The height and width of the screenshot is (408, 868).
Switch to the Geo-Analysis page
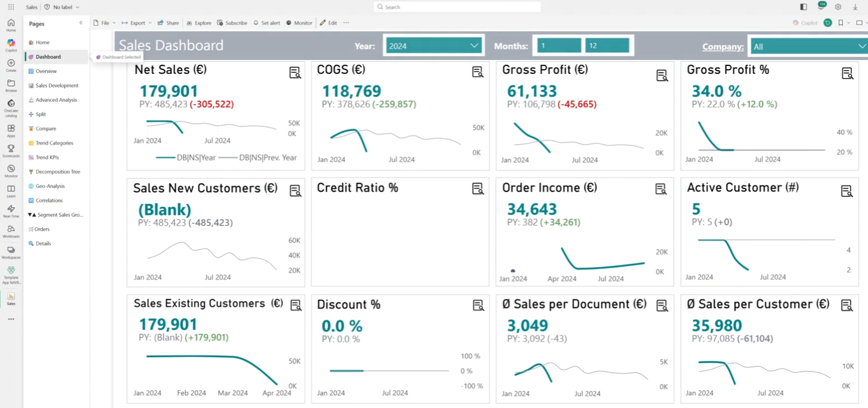coord(50,186)
